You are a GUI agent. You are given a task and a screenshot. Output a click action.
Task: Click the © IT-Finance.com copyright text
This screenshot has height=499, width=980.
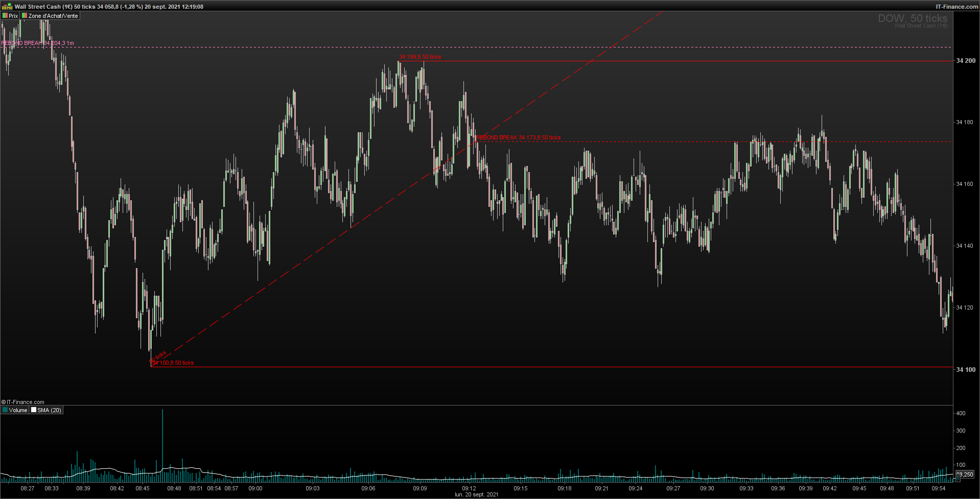pos(22,402)
